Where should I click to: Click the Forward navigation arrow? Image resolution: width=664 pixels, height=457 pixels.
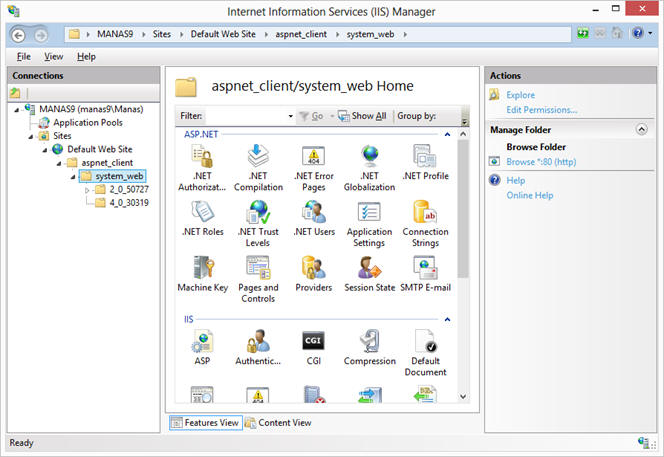point(41,35)
